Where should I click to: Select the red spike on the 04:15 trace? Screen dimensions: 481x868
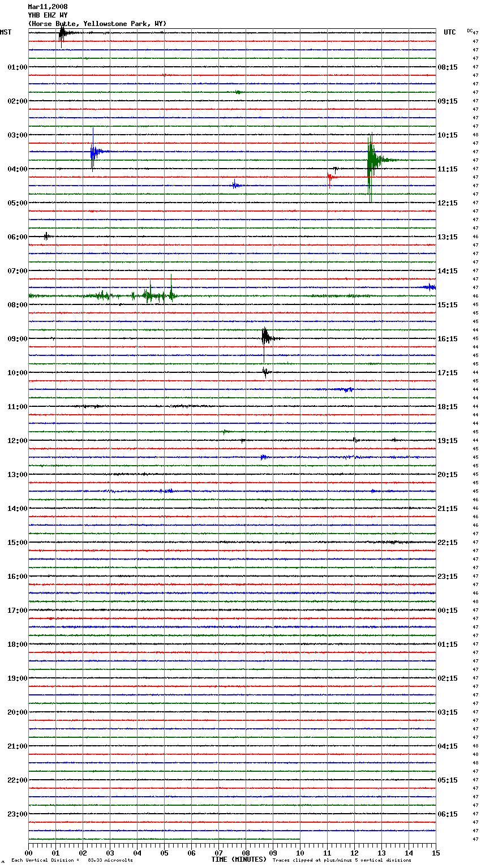click(x=330, y=178)
